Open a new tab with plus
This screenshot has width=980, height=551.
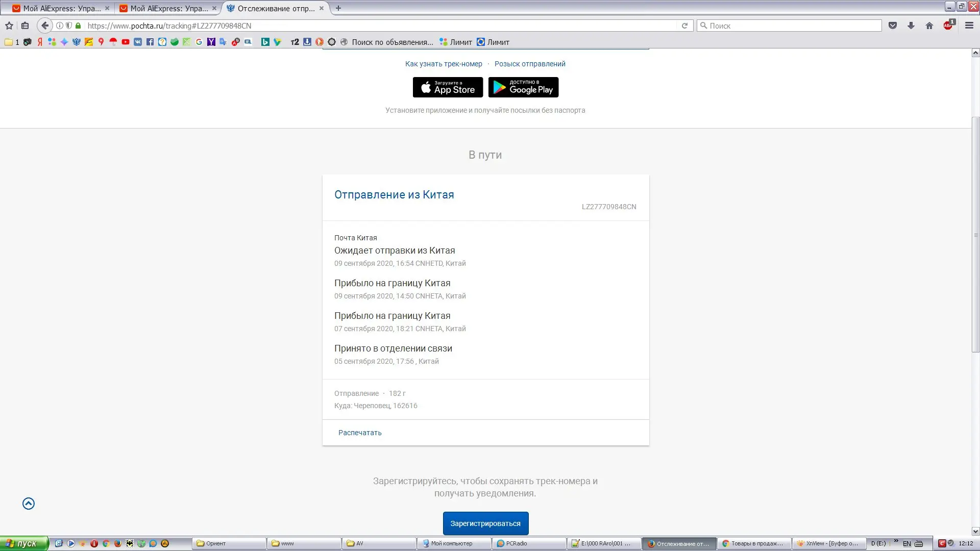coord(338,8)
